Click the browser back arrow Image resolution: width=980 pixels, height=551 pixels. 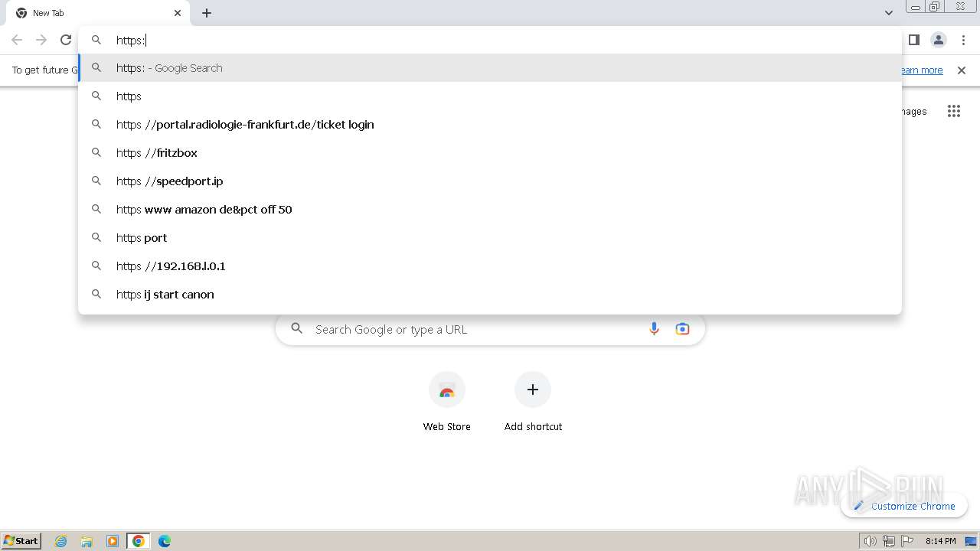click(x=17, y=40)
